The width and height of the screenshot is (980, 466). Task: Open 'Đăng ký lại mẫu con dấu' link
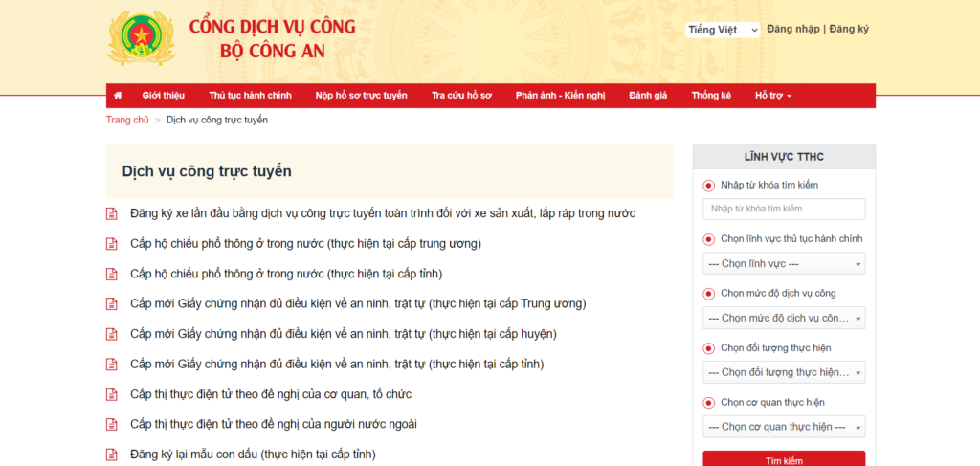click(x=253, y=455)
